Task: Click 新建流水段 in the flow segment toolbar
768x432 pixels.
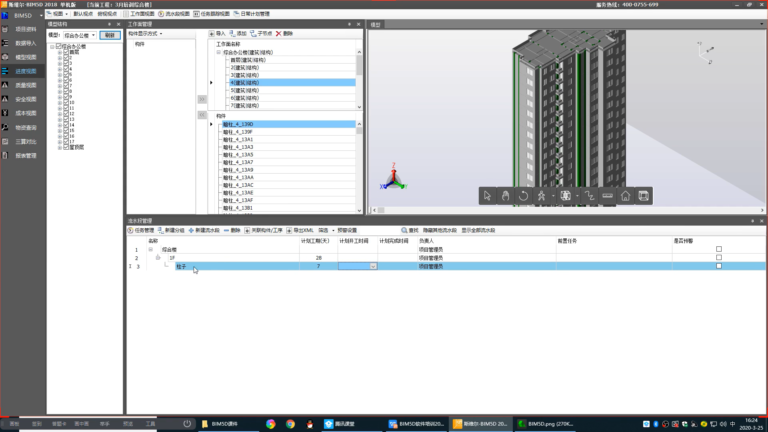Action: (x=204, y=230)
